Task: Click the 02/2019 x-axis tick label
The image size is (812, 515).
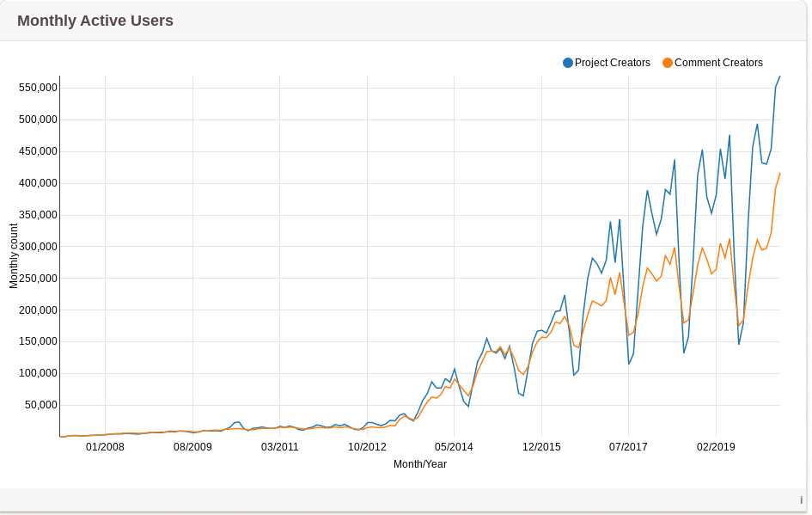Action: 716,447
